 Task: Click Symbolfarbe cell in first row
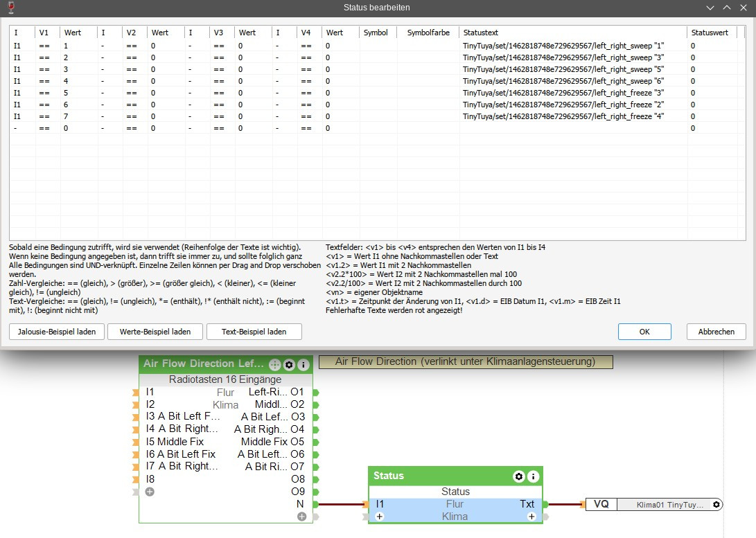tap(428, 46)
